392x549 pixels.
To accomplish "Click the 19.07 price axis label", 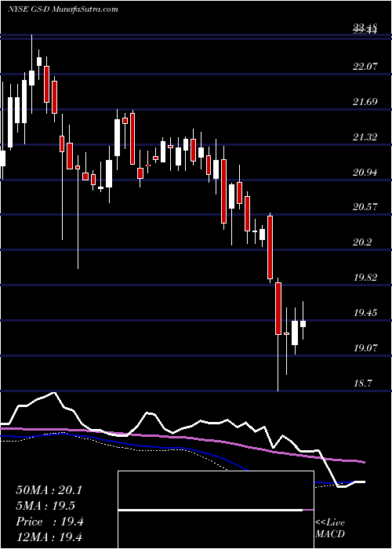I will [x=365, y=348].
